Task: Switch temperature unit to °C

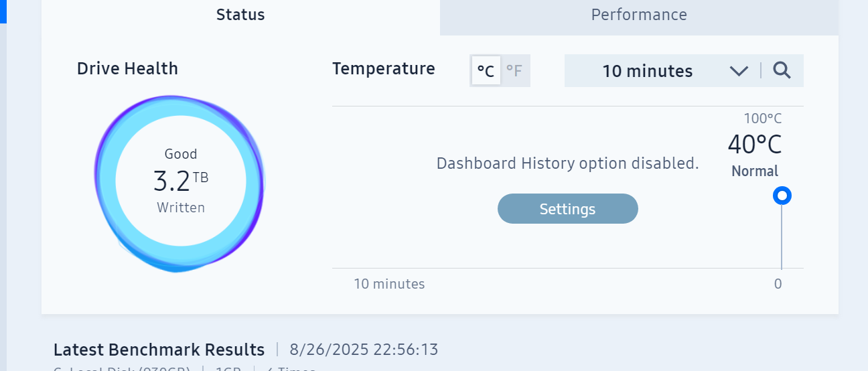Action: (x=486, y=71)
